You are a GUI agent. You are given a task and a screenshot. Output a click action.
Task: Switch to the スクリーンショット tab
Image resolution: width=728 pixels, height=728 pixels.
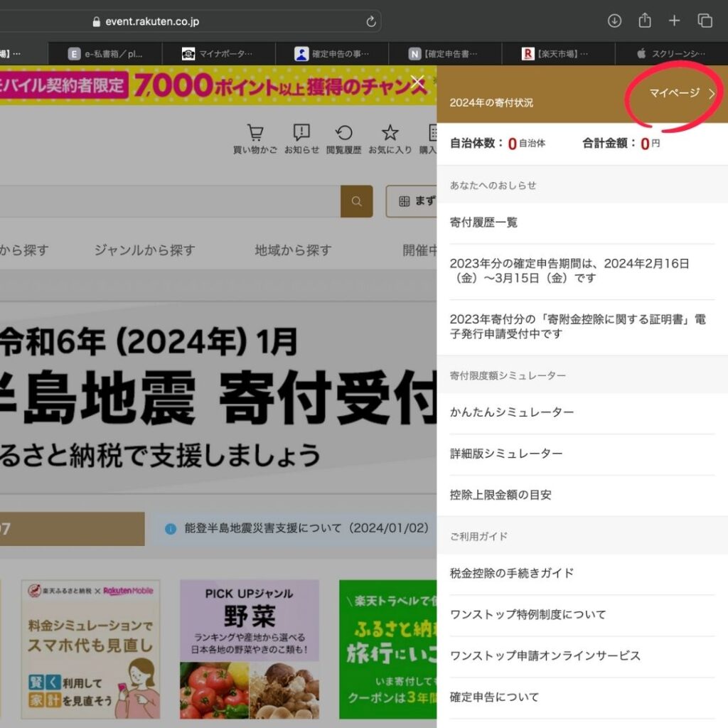672,54
